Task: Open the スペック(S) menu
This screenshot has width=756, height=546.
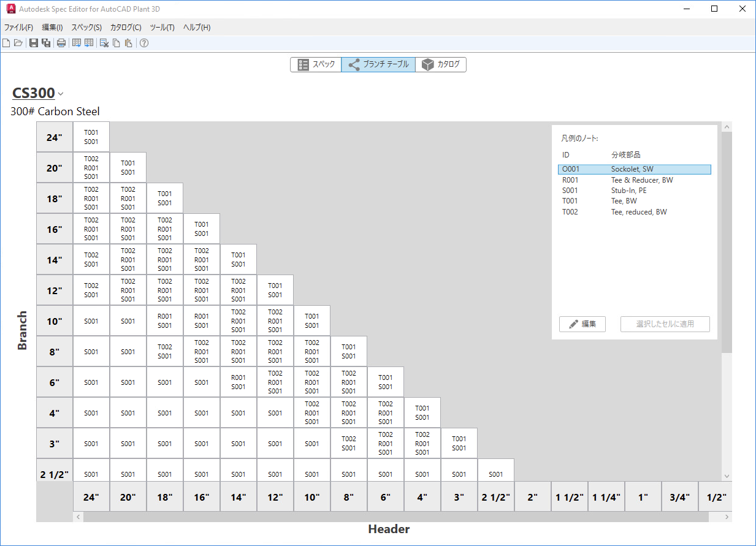Action: click(x=86, y=28)
